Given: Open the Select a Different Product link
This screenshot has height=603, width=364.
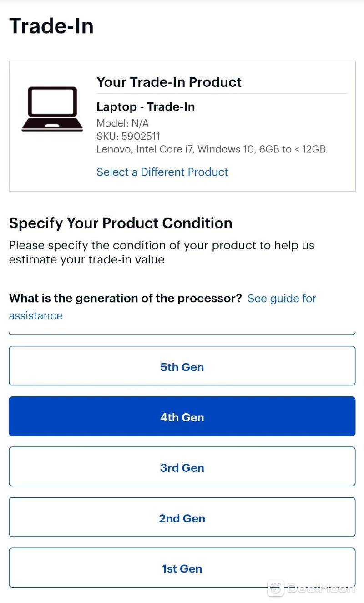Looking at the screenshot, I should pyautogui.click(x=162, y=172).
